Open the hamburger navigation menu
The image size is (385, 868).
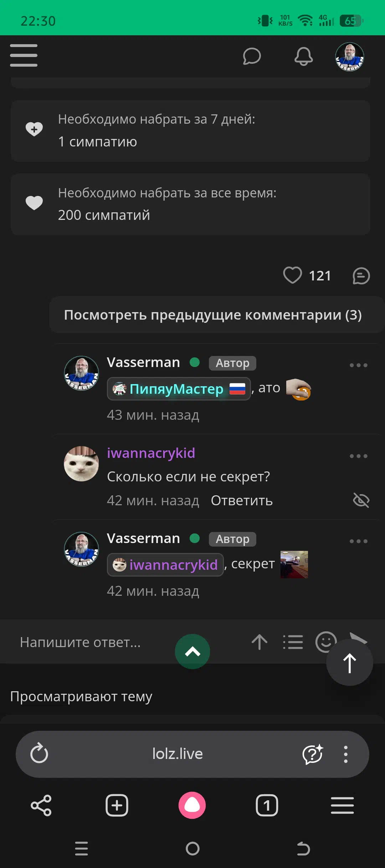pyautogui.click(x=24, y=56)
